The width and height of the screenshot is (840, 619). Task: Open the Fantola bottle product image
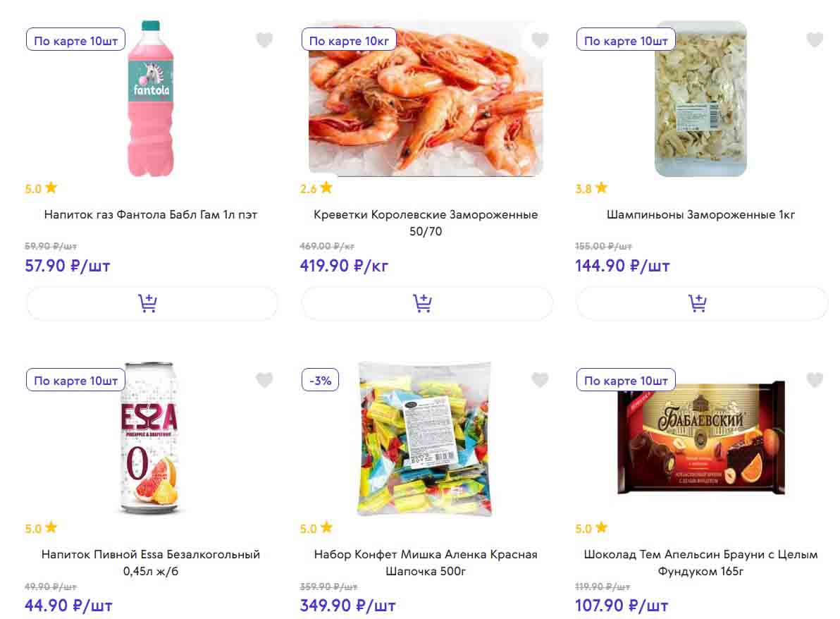pyautogui.click(x=152, y=99)
